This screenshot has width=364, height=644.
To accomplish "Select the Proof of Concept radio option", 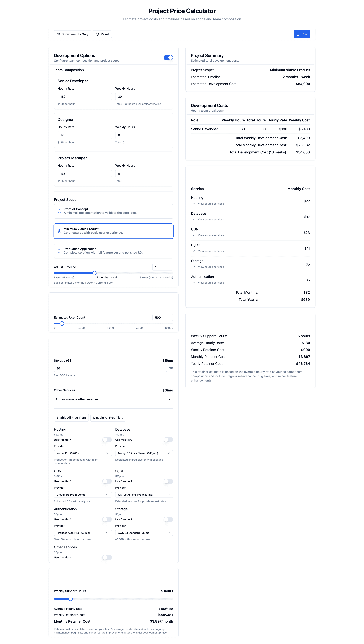I will (59, 211).
